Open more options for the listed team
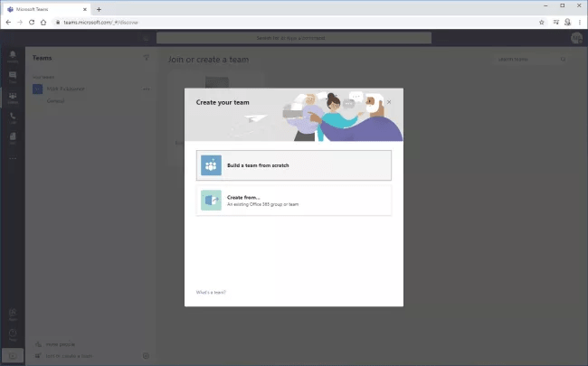 (146, 89)
